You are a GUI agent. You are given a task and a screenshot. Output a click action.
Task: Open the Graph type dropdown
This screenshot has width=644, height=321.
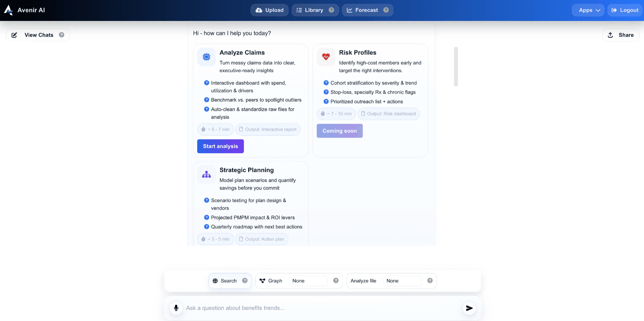click(x=308, y=281)
